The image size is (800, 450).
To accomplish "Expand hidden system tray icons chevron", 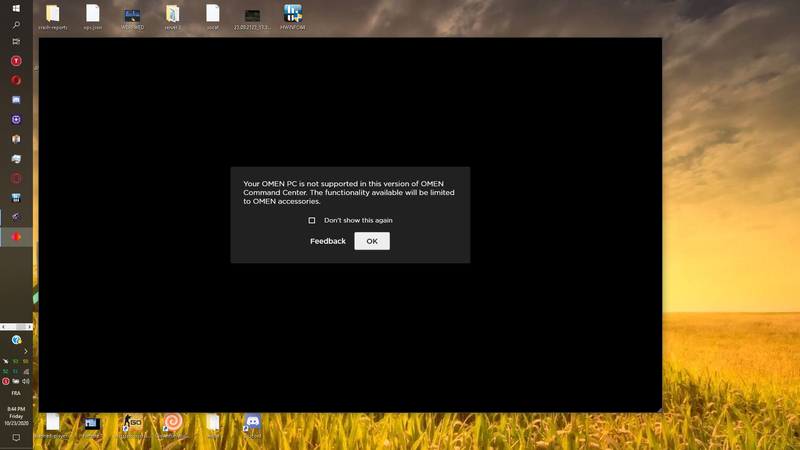I will point(26,351).
